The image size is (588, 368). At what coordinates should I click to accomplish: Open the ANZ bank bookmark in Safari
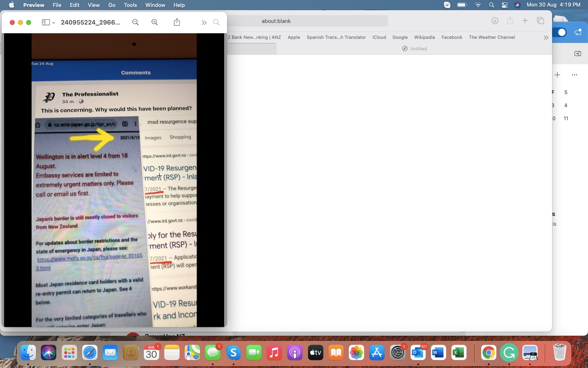coord(254,37)
